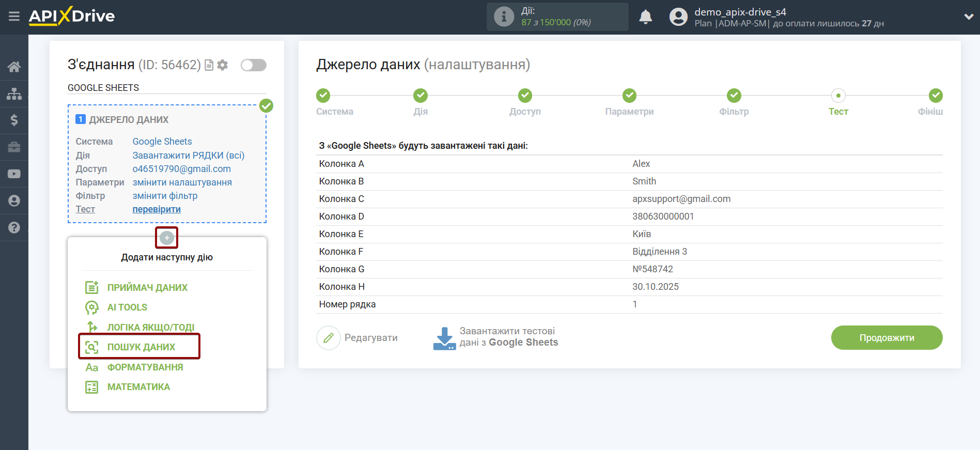This screenshot has height=450, width=980.
Task: Click the notifications bell icon
Action: pyautogui.click(x=645, y=17)
